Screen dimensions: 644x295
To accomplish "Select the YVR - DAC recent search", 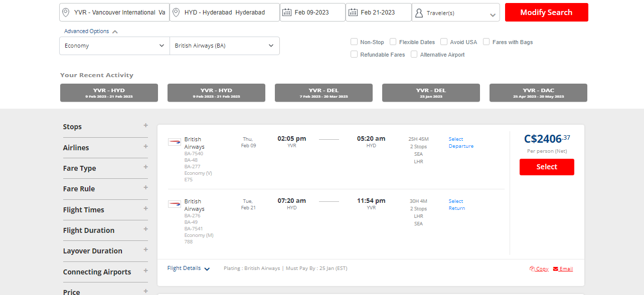I will click(x=538, y=93).
